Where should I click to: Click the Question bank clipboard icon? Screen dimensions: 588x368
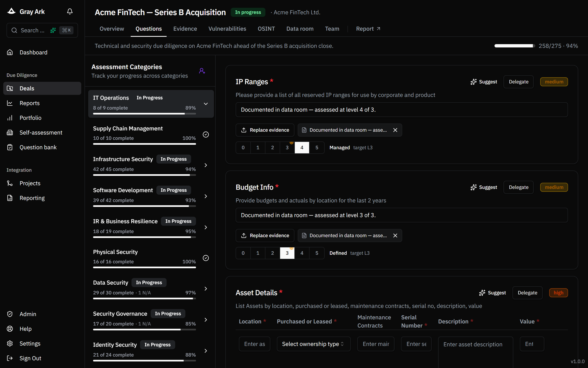click(x=10, y=147)
